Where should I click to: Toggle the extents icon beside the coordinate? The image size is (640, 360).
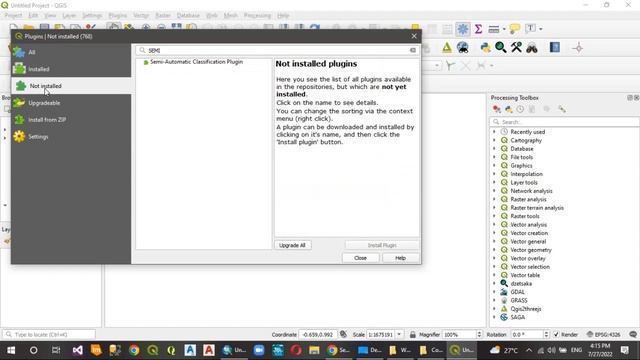pos(344,334)
